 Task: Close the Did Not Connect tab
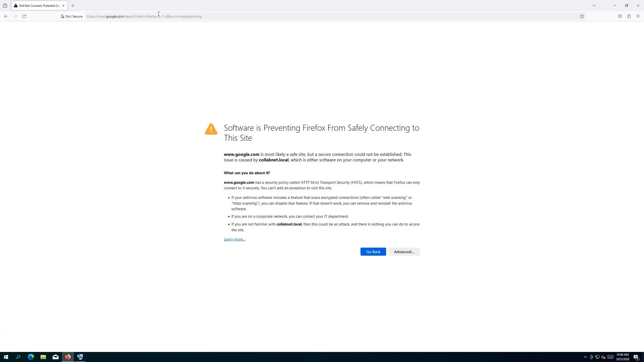pos(63,6)
